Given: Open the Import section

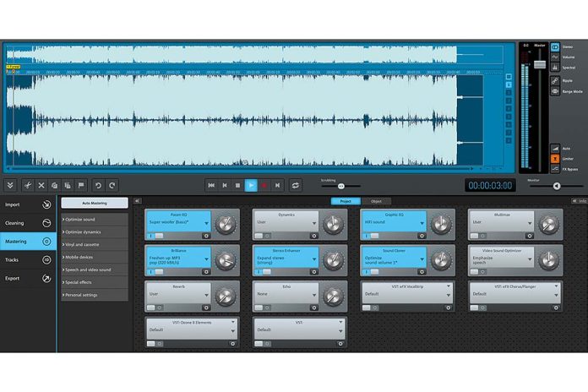Looking at the screenshot, I should point(28,204).
